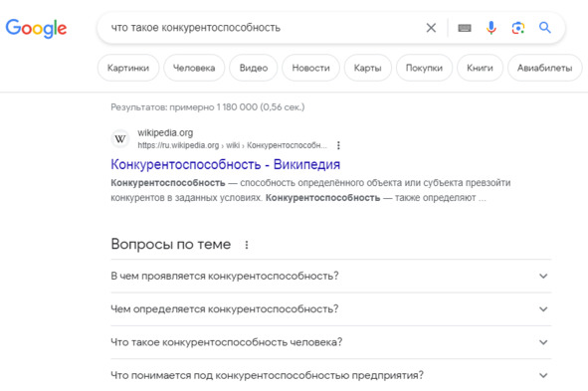Expand Что такое конкурентоспособность человека question
The width and height of the screenshot is (588, 391).
pyautogui.click(x=330, y=342)
